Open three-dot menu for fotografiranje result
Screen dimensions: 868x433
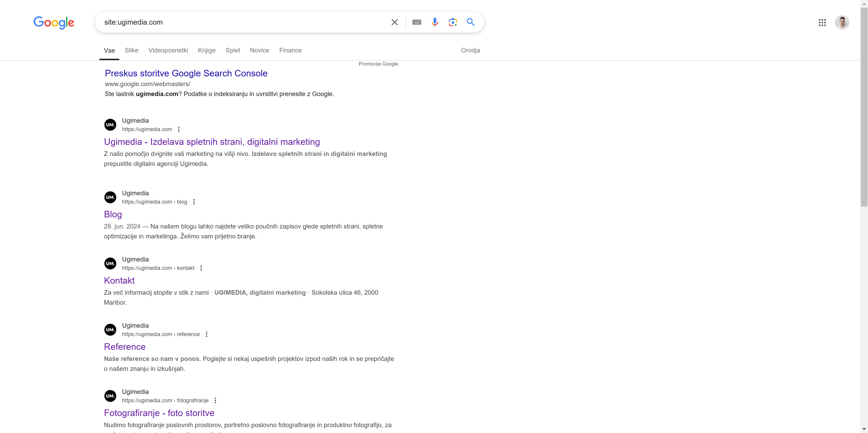pos(215,401)
